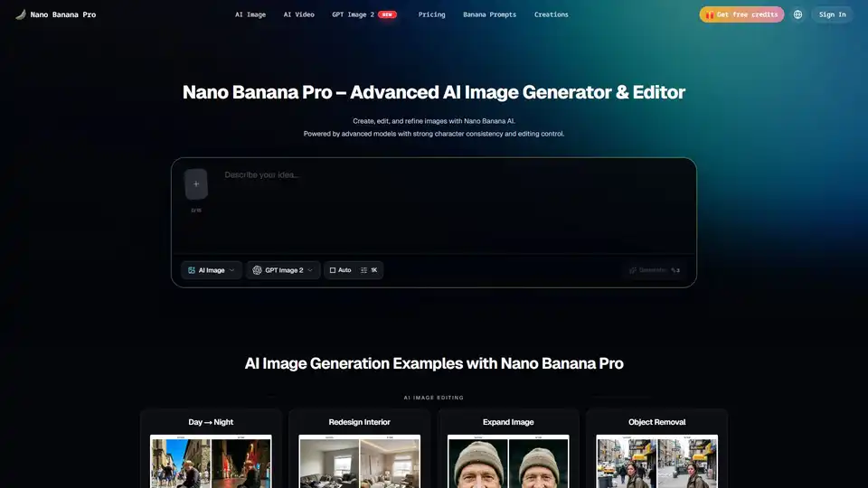Click the Object Removal card title
The image size is (868, 488).
(657, 422)
